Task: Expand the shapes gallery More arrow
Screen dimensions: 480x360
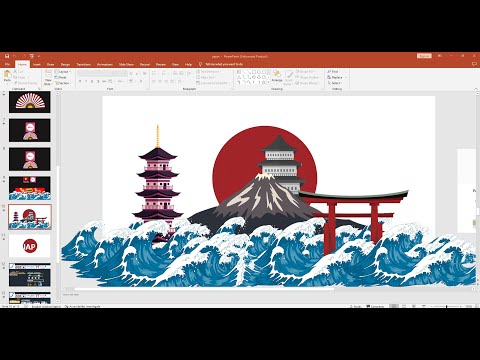Action: (x=269, y=82)
